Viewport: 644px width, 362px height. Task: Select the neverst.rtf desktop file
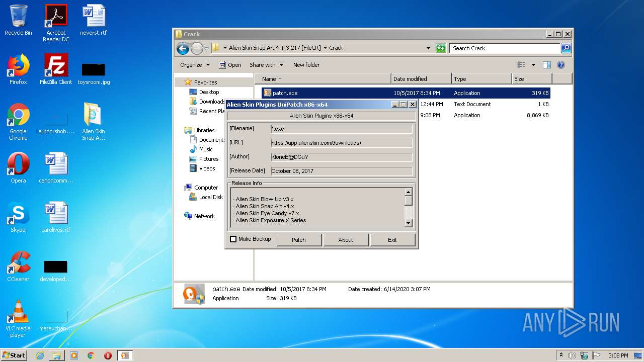point(94,20)
